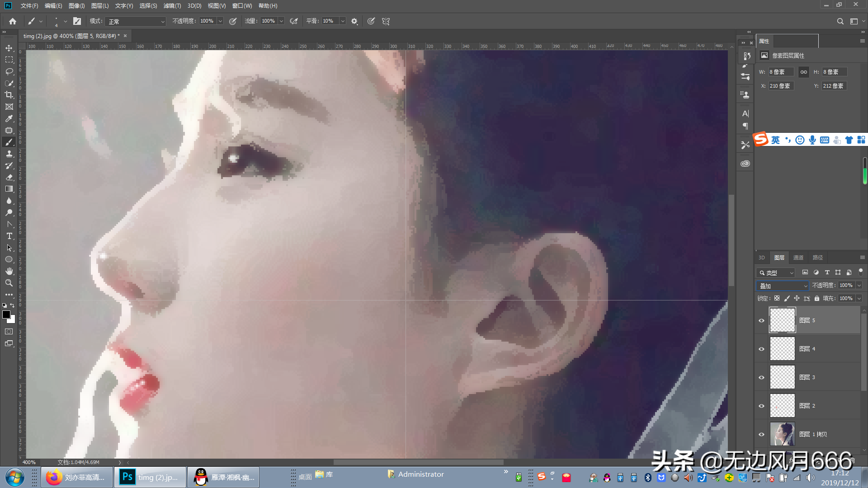Select the Horizontal Type tool

[9, 236]
